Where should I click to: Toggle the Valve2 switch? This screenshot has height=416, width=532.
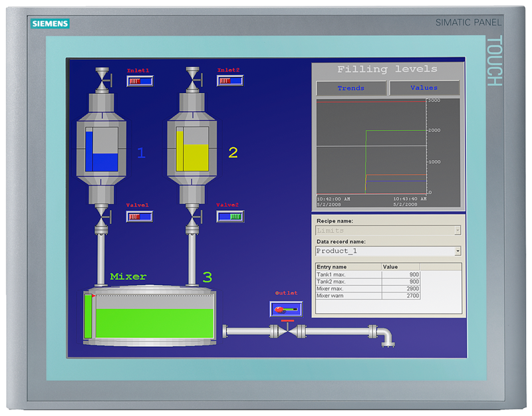click(230, 217)
